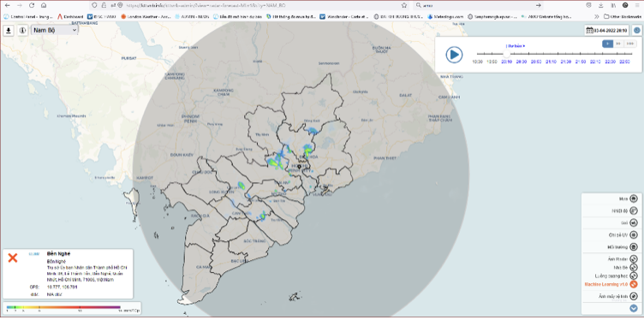This screenshot has width=644, height=320.
Task: Toggle the Nhiệt độ temperature layer icon
Action: [x=634, y=210]
